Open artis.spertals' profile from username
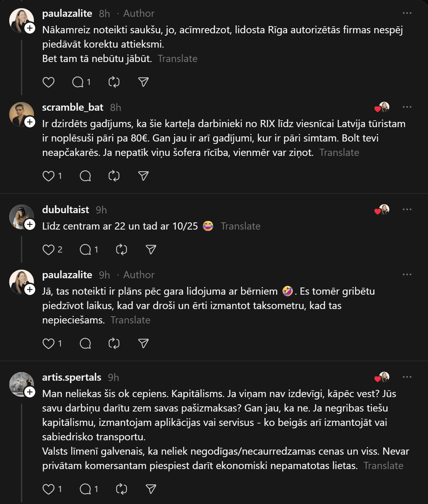 tap(72, 377)
